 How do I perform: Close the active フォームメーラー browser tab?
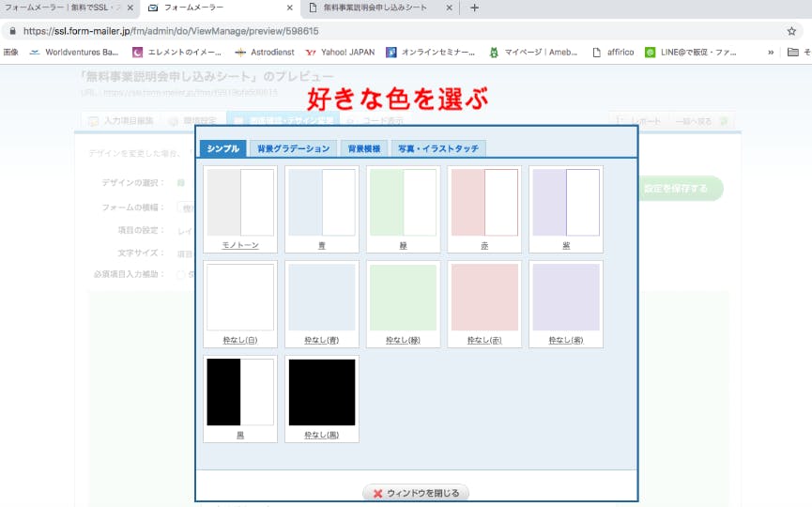pyautogui.click(x=289, y=8)
